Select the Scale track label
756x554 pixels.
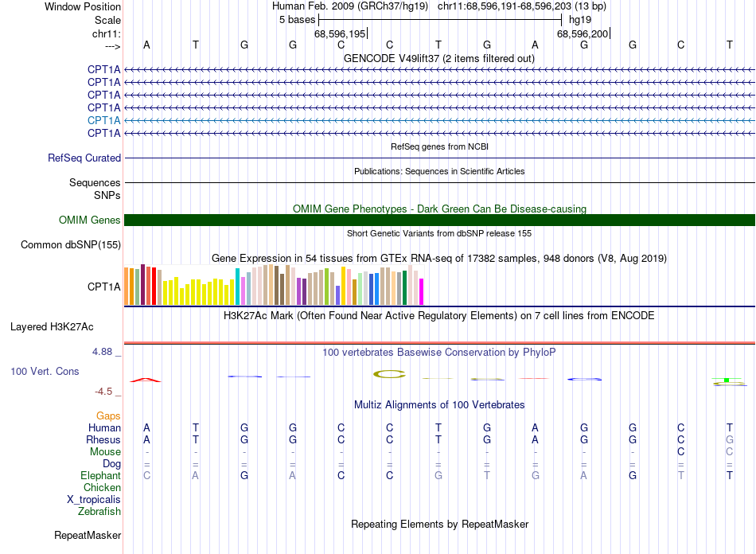[x=107, y=20]
